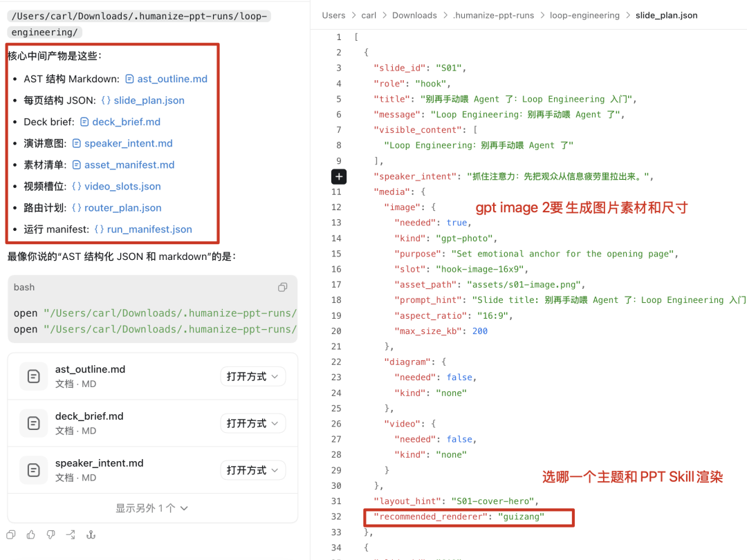The height and width of the screenshot is (560, 747).
Task: Click the "purpose" line about emotional anchor
Action: (x=536, y=254)
